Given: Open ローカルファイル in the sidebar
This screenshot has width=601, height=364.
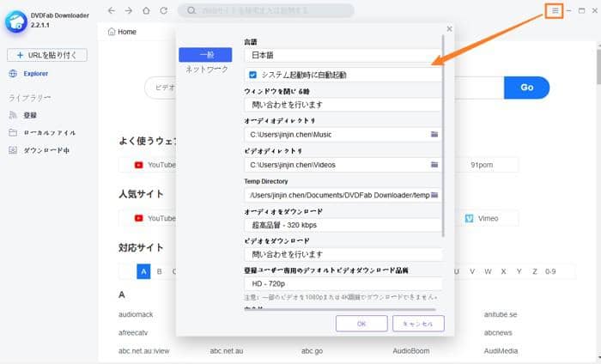Looking at the screenshot, I should coord(50,132).
